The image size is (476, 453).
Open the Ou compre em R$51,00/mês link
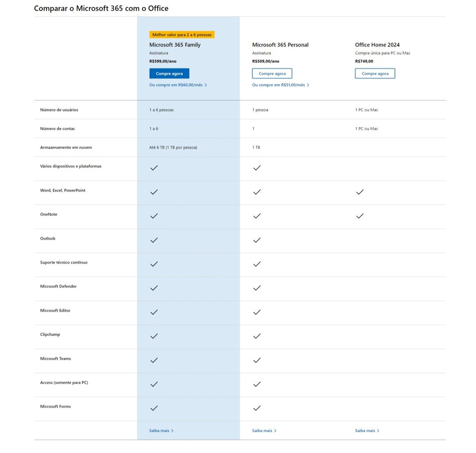tap(280, 85)
